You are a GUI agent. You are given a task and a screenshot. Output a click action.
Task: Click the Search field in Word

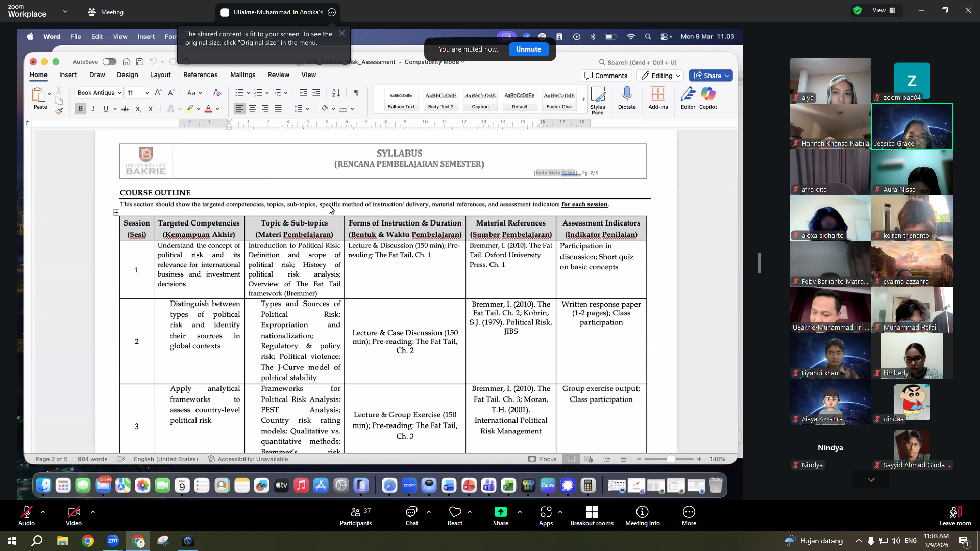coord(638,62)
